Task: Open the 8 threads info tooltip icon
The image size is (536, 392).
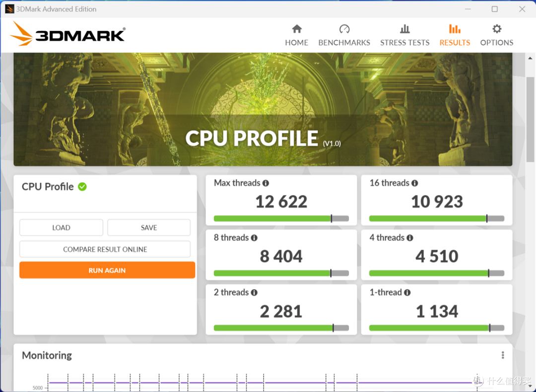Action: [254, 238]
